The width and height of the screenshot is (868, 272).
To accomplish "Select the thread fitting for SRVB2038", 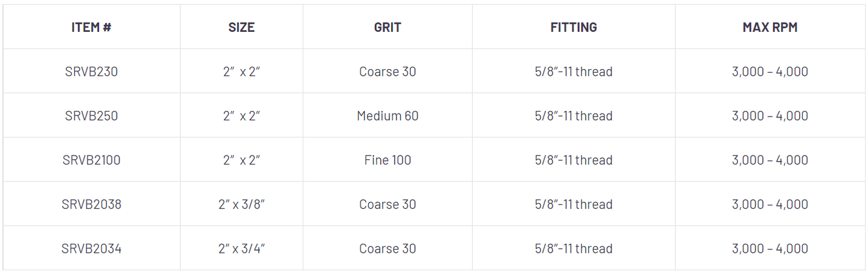I will point(574,204).
